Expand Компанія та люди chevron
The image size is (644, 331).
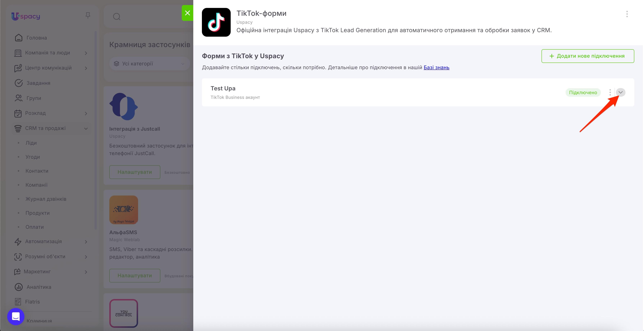point(86,53)
